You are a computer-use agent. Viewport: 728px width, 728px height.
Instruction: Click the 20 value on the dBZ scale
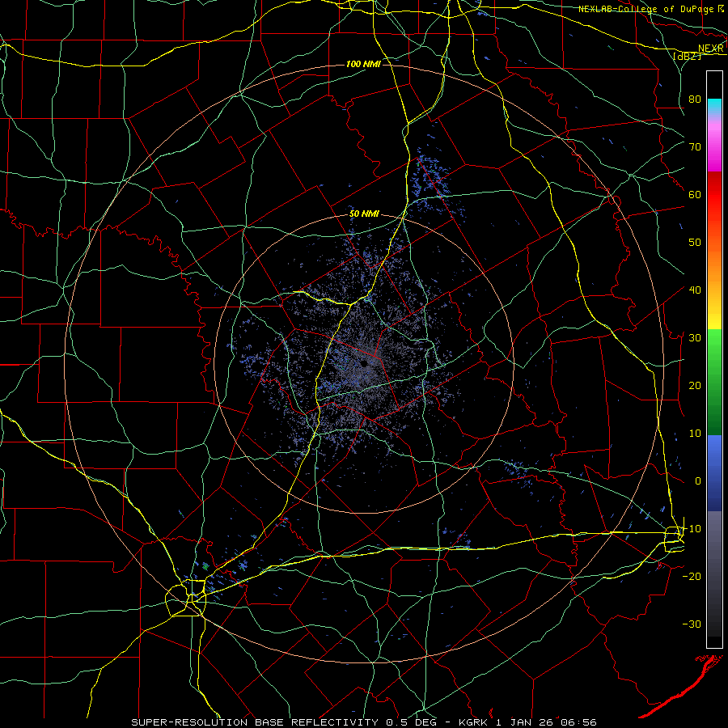(x=695, y=385)
